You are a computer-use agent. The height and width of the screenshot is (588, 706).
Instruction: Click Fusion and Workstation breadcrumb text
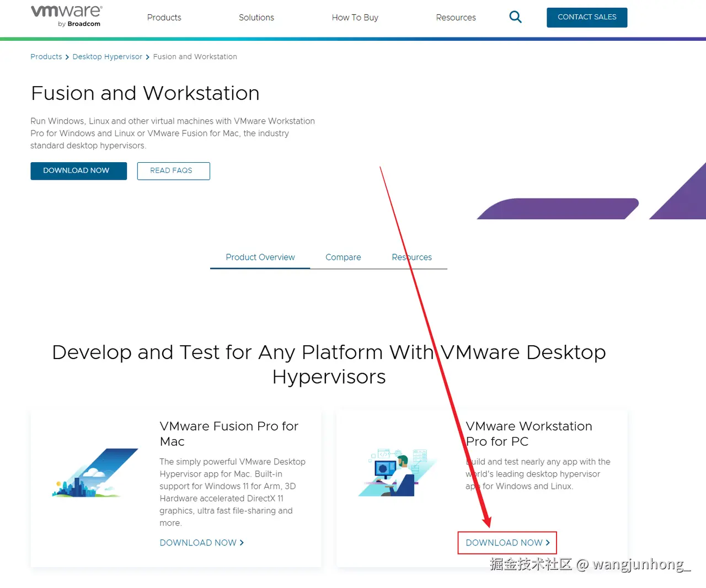point(195,57)
